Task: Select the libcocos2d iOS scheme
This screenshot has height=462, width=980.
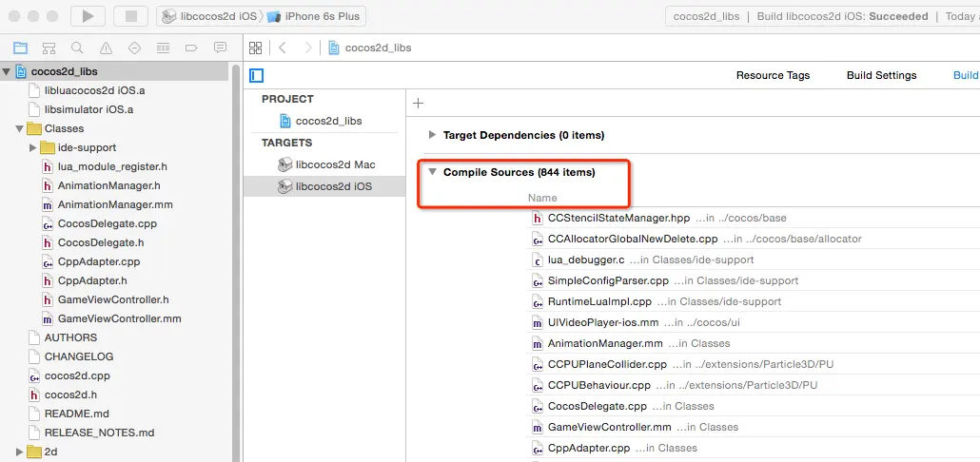Action: (209, 16)
